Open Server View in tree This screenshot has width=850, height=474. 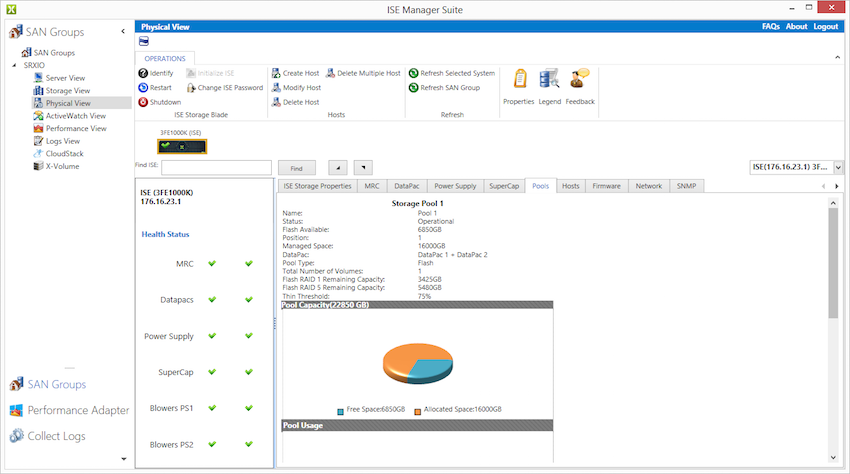tap(60, 78)
